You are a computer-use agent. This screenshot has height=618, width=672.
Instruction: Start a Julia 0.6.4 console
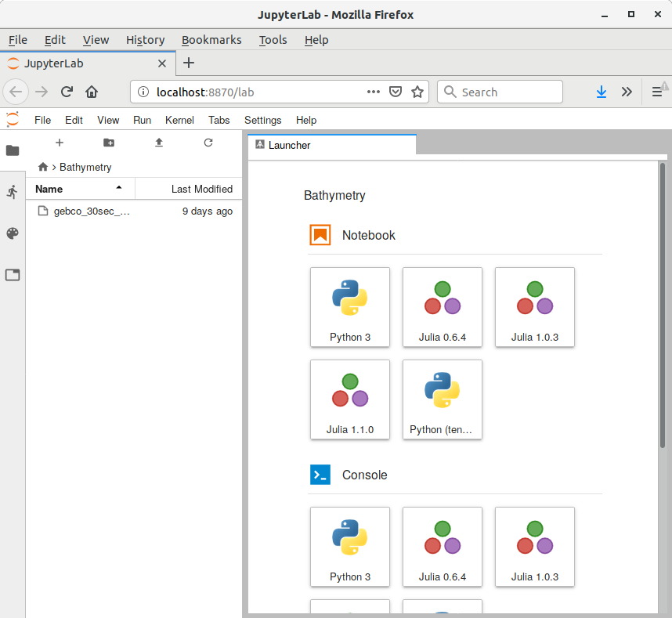coord(443,547)
